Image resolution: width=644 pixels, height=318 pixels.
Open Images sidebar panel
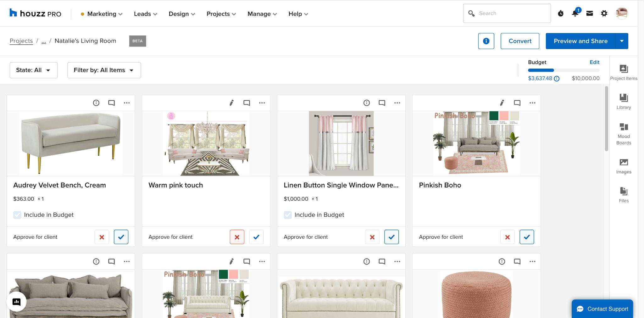[624, 166]
